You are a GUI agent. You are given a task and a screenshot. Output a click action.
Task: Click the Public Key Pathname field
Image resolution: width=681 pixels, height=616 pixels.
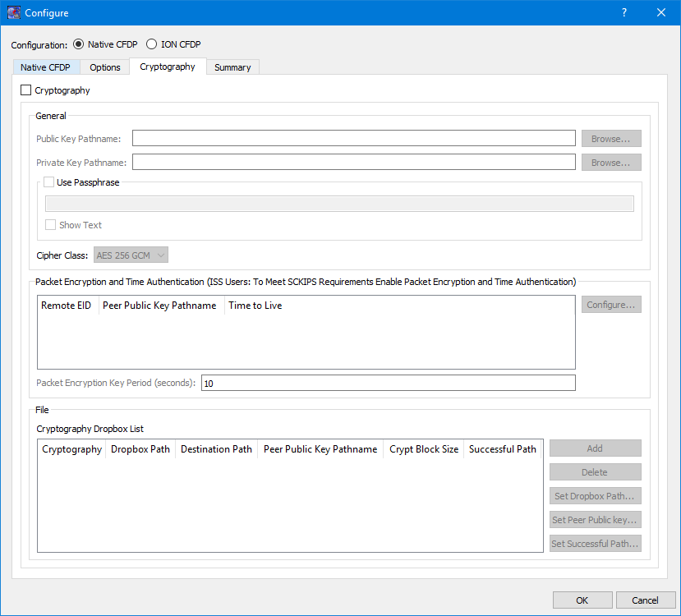(353, 138)
